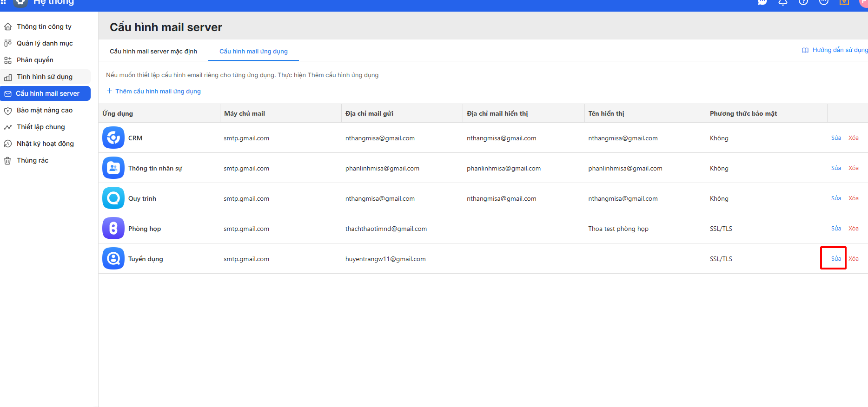
Task: Open the chat messages icon
Action: tap(762, 2)
